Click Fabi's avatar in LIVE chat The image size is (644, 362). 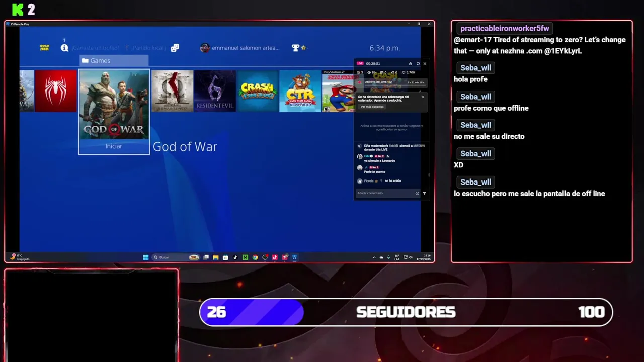pyautogui.click(x=360, y=156)
